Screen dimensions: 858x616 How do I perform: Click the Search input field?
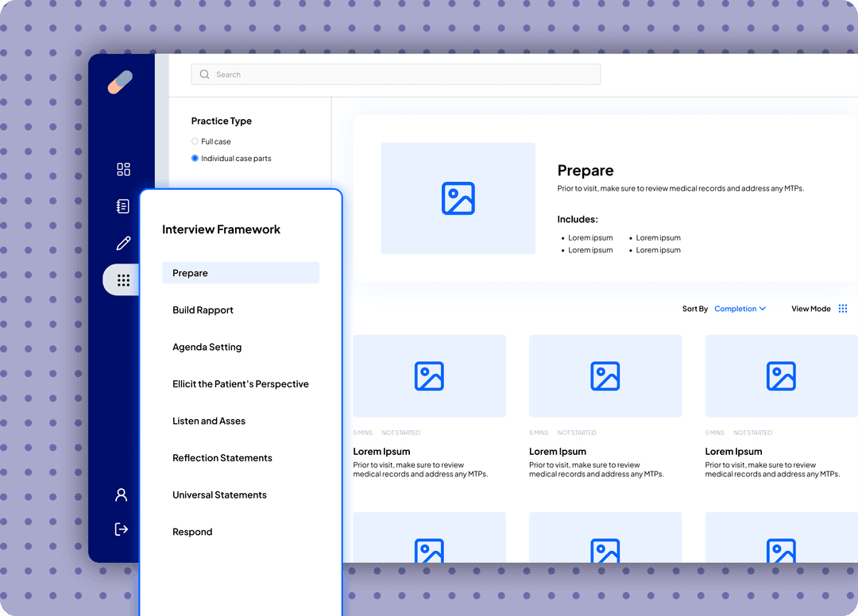click(x=396, y=75)
